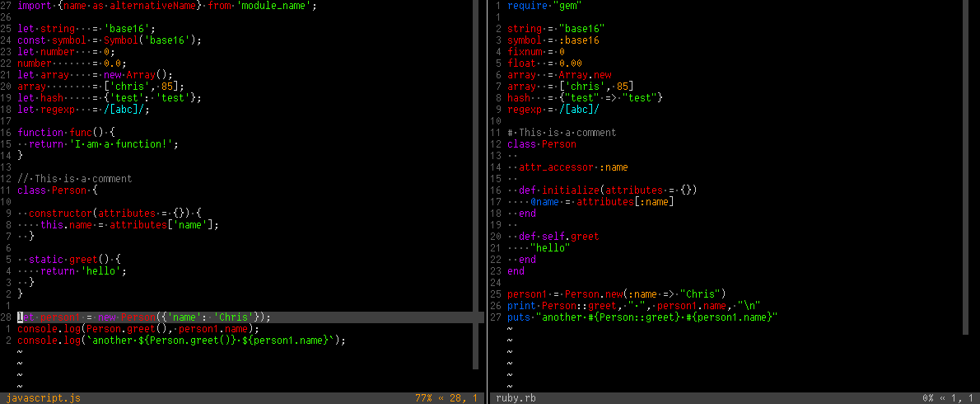Click the 'def self.greet' line
Image resolution: width=980 pixels, height=404 pixels.
553,237
